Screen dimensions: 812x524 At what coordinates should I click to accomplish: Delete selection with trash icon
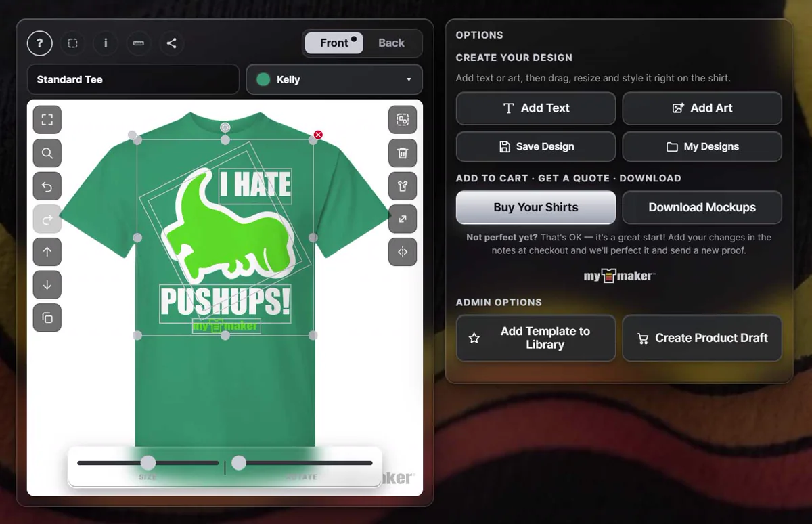[403, 153]
